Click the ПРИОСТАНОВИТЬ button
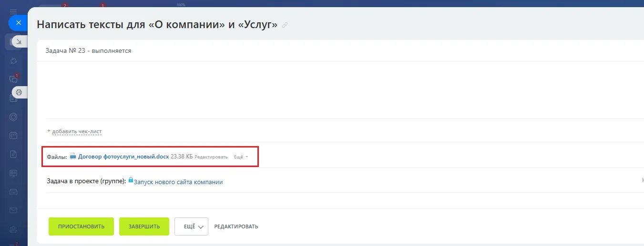Viewport: 644px width, 246px height. coord(81,226)
